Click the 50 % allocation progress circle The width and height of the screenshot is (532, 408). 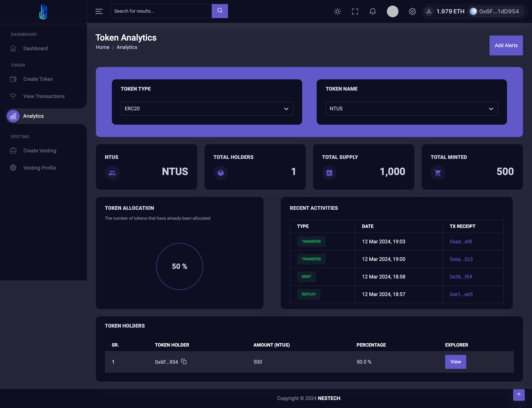[180, 267]
